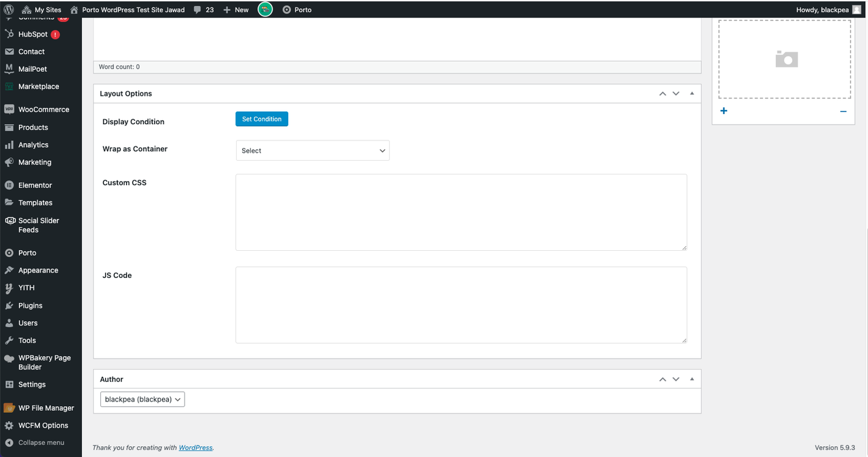Open the WordPress logo menu
Viewport: 868px width, 457px height.
pos(9,9)
